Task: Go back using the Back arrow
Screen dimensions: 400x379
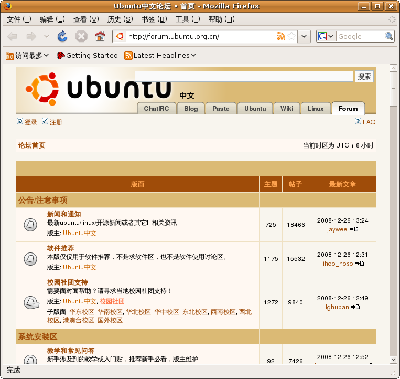Action: tap(12, 36)
